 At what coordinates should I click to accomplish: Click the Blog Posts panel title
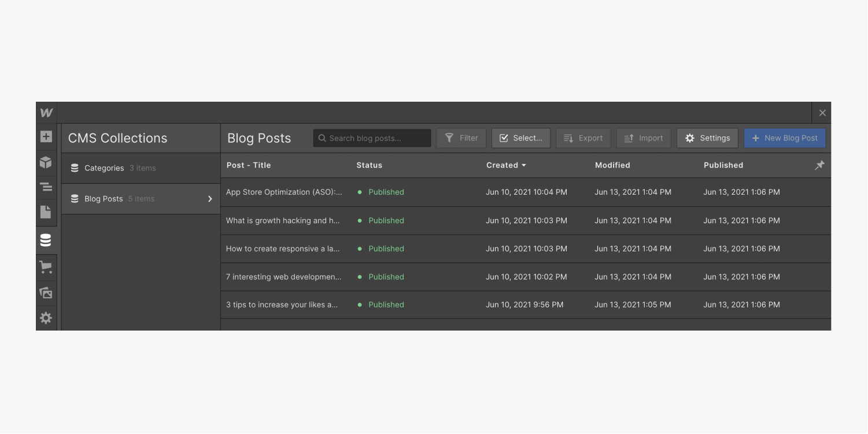(x=259, y=138)
